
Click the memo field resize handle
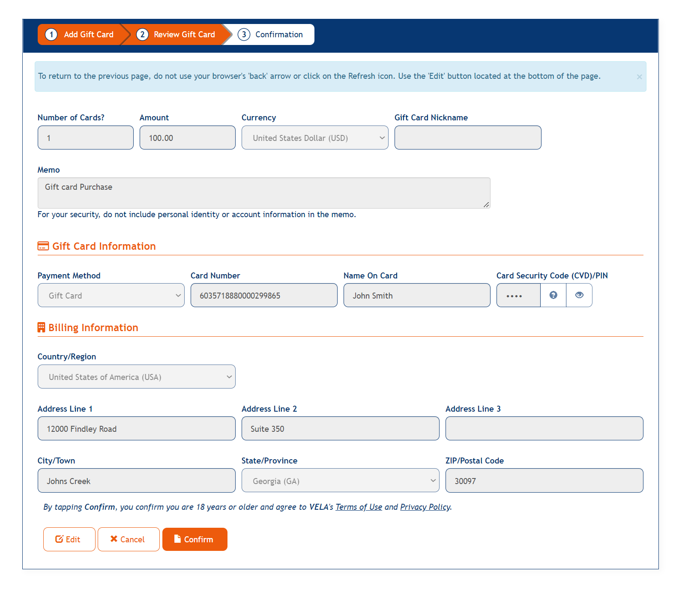tap(486, 205)
